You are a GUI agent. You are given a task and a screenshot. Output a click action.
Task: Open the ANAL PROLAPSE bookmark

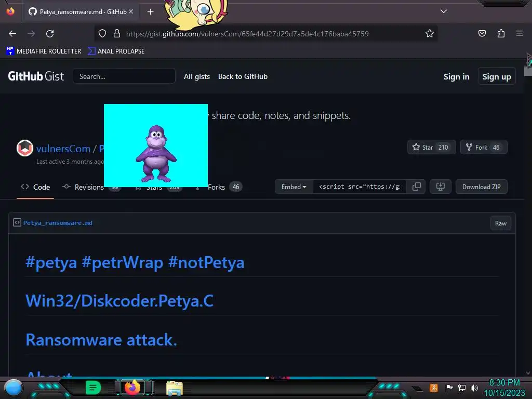(116, 51)
